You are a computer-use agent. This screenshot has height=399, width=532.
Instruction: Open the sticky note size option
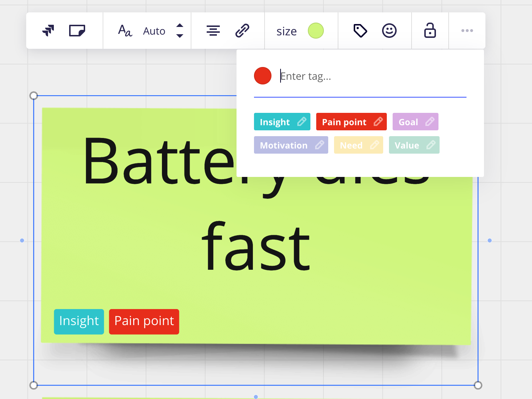click(x=287, y=31)
